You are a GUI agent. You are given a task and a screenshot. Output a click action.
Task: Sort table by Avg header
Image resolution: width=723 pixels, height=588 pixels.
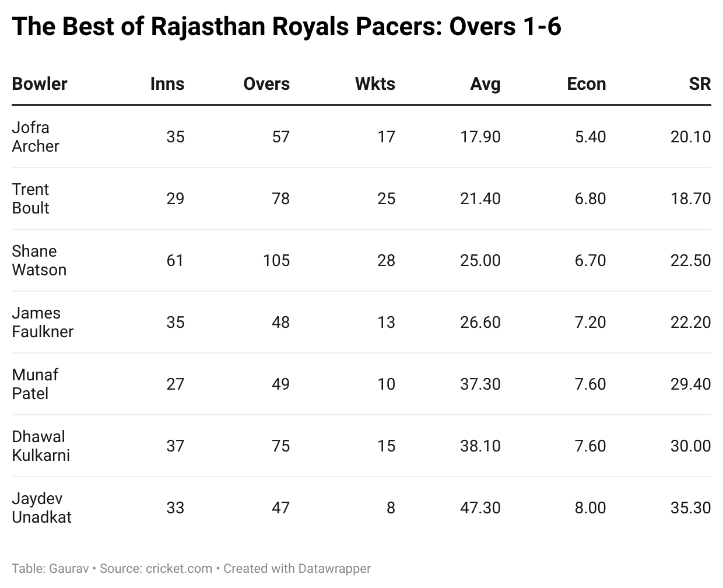(x=485, y=84)
